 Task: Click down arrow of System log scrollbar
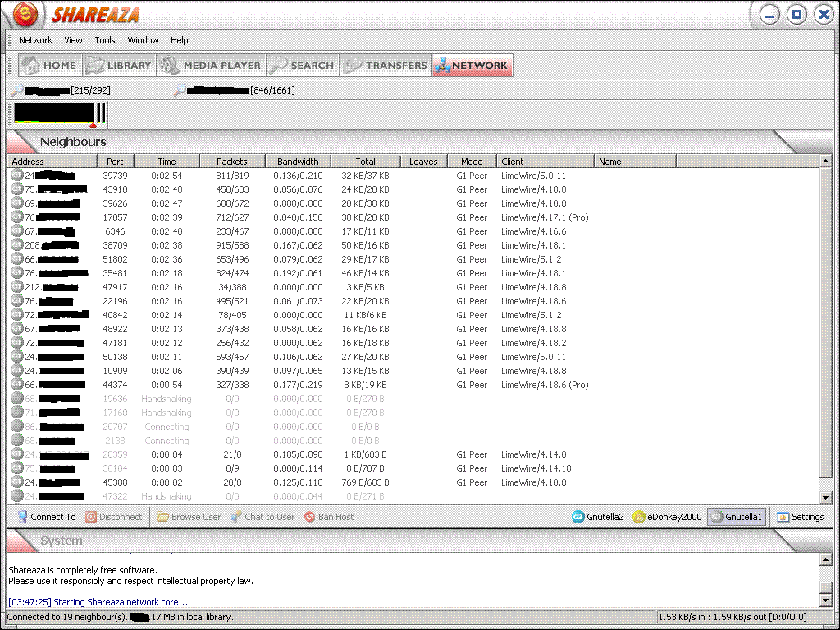pyautogui.click(x=825, y=600)
